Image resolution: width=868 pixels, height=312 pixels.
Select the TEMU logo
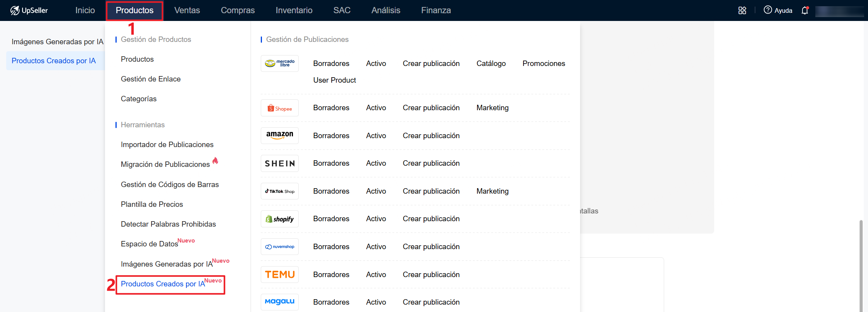click(280, 274)
